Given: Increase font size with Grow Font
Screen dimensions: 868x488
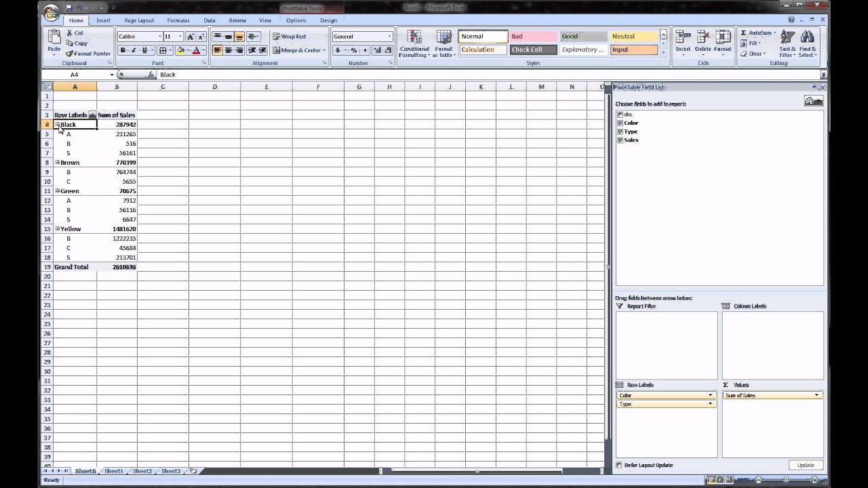Looking at the screenshot, I should tap(191, 37).
